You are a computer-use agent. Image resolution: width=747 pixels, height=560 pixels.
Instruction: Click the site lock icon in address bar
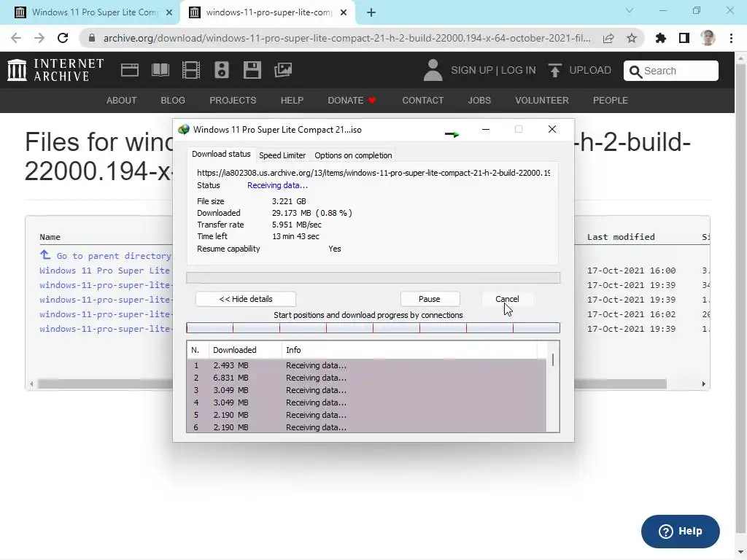(x=92, y=38)
